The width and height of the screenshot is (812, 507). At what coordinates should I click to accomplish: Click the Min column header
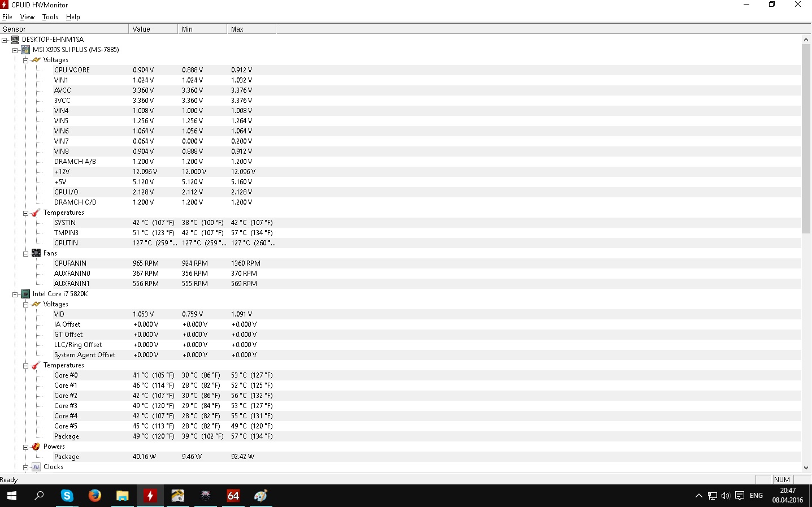(202, 29)
